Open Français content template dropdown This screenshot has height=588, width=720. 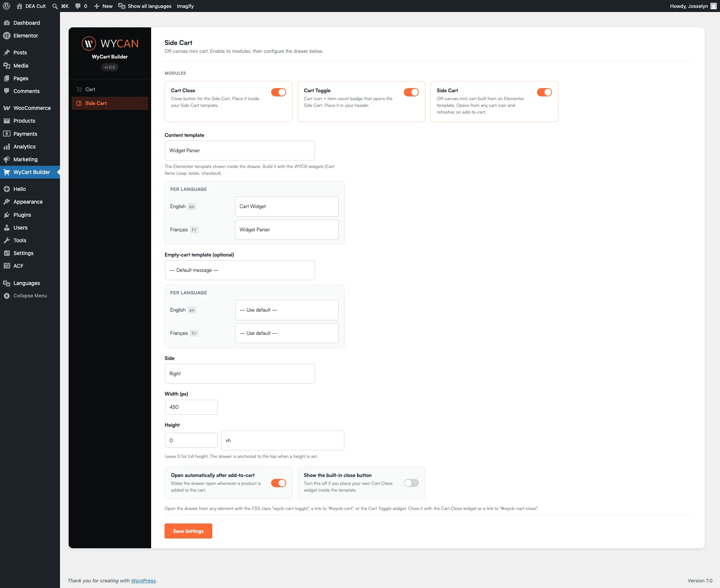[x=287, y=229]
